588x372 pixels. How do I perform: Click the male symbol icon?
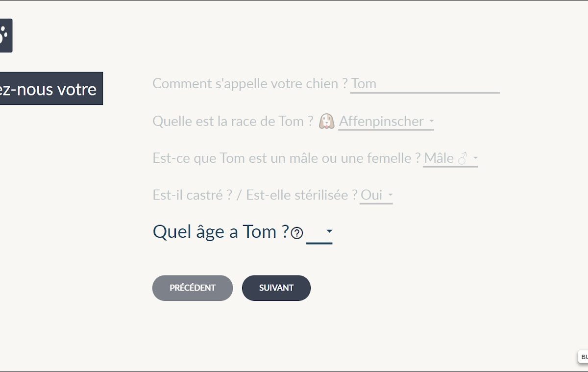(463, 158)
